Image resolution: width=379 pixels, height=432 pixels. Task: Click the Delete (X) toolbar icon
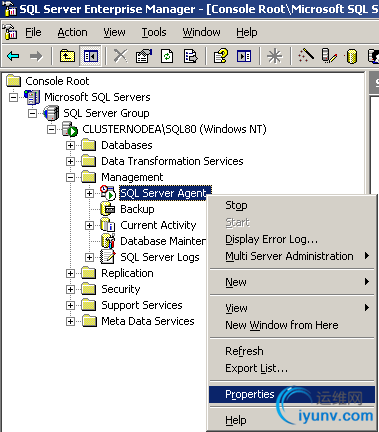(x=120, y=56)
